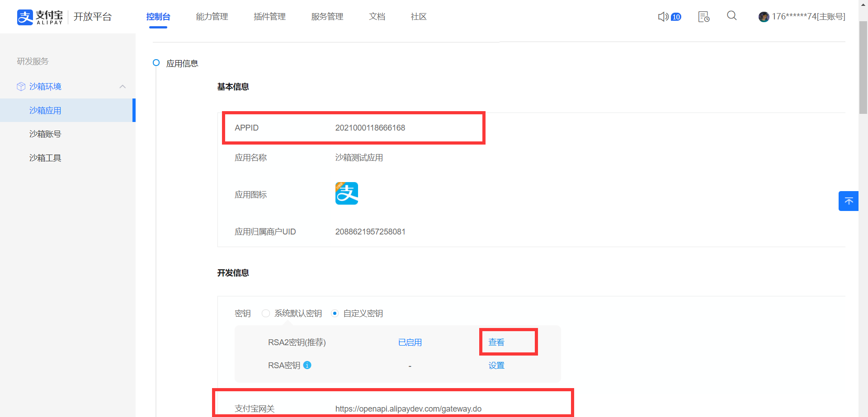Go to the 文档 page
Image resolution: width=868 pixels, height=417 pixels.
377,17
